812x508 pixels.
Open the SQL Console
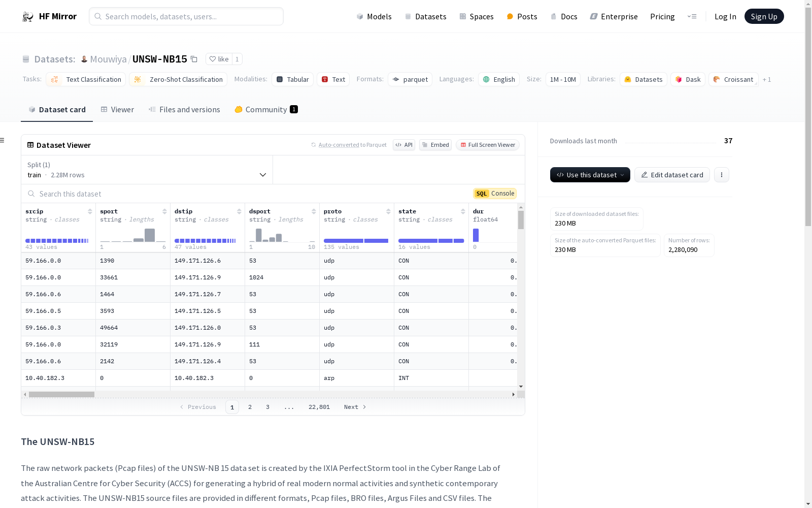pos(494,194)
